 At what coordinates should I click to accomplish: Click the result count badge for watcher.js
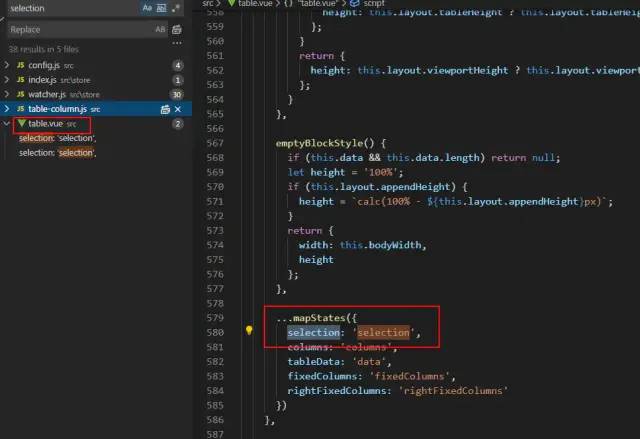point(177,94)
